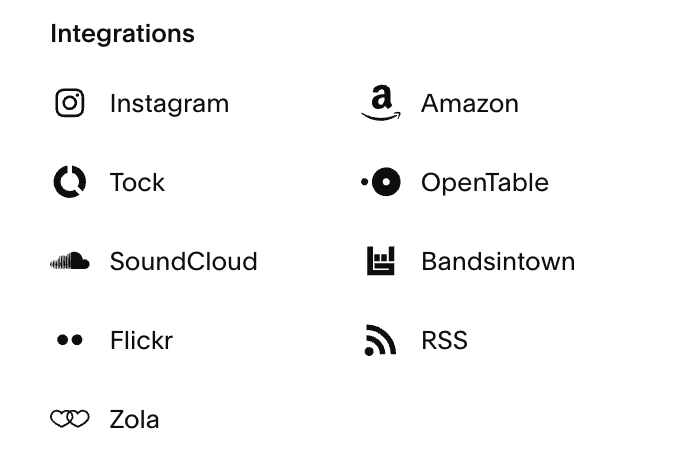Select the Zola double-hearts icon
The width and height of the screenshot is (688, 464).
pyautogui.click(x=70, y=419)
